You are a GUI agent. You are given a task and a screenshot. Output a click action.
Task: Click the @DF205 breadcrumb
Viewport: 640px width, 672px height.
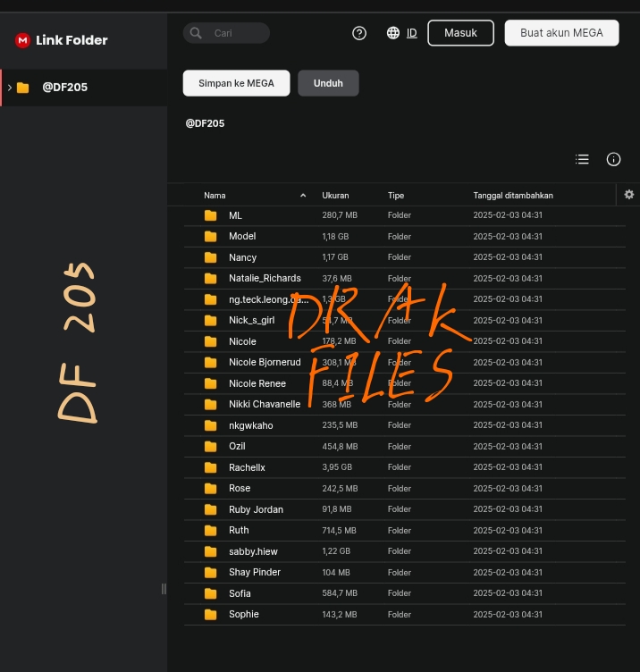(x=205, y=123)
